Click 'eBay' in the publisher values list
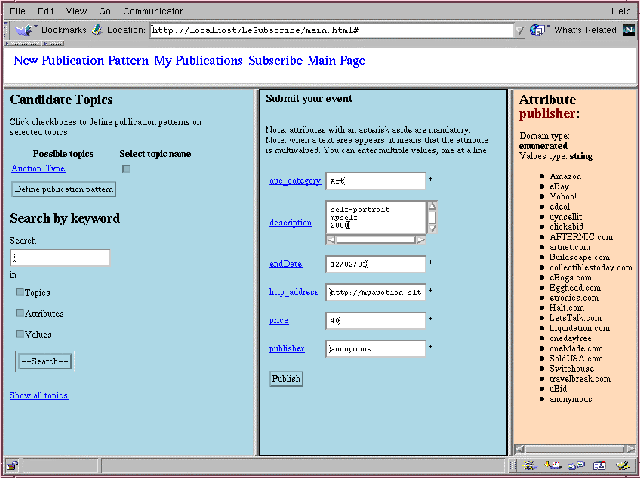 559,186
